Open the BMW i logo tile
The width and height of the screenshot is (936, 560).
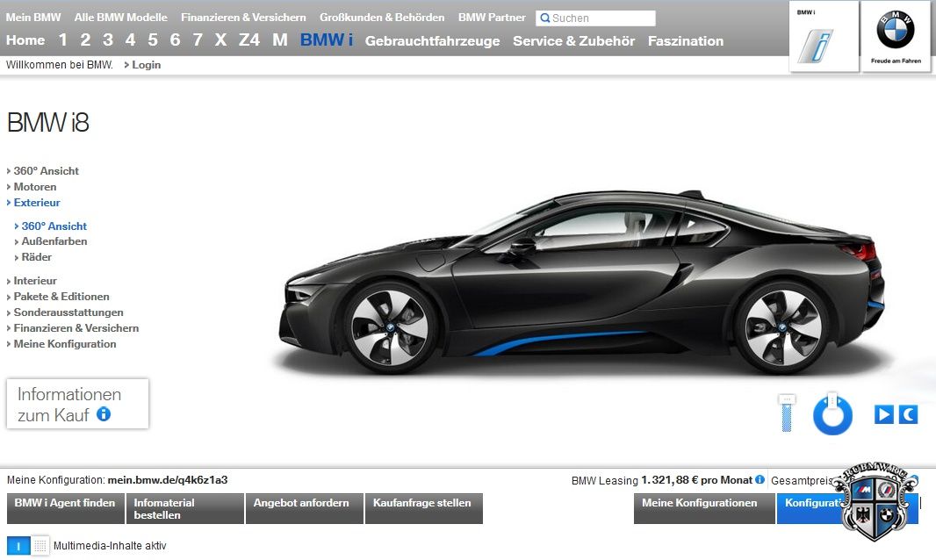pyautogui.click(x=824, y=36)
